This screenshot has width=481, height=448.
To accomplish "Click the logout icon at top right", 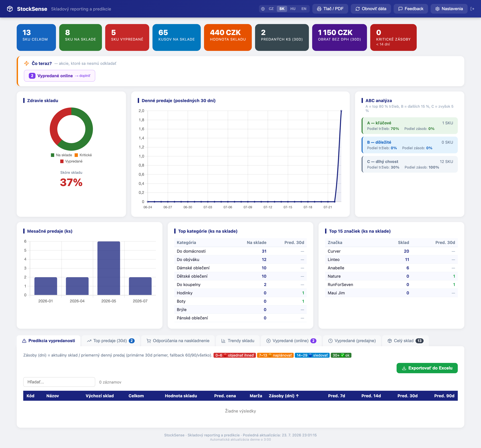I will pos(472,9).
